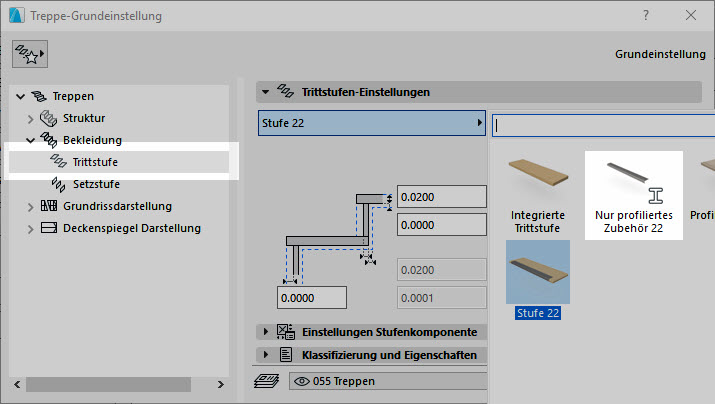Open the help question mark
The width and height of the screenshot is (715, 404).
(x=646, y=16)
